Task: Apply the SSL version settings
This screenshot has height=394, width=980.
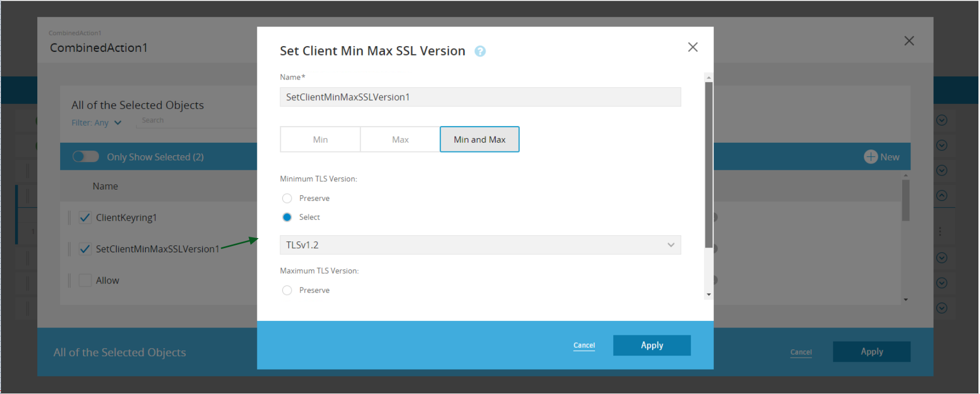Action: point(651,345)
